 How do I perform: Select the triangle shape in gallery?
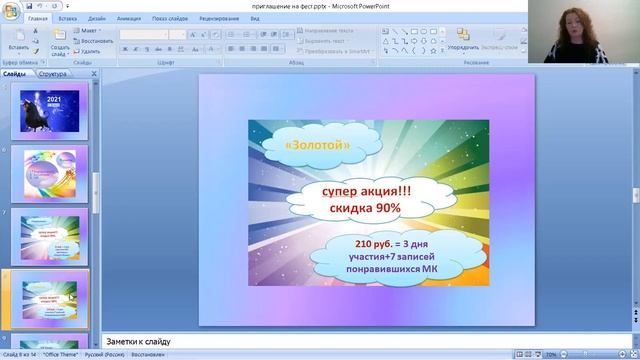point(385,41)
